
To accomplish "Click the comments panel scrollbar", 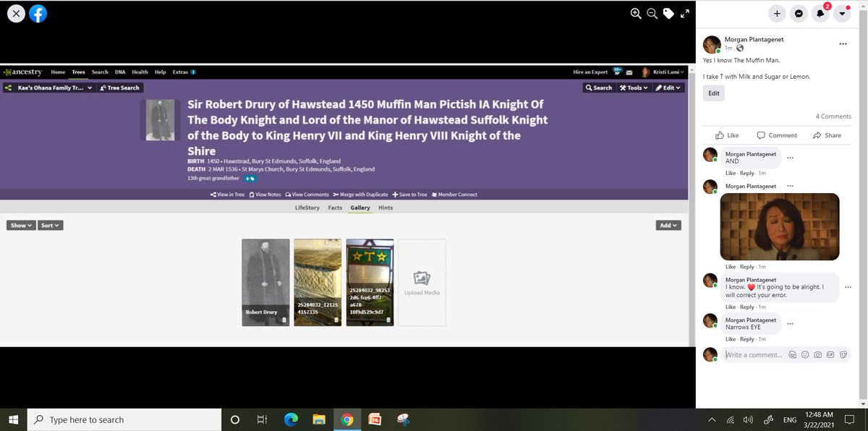I will 864,202.
